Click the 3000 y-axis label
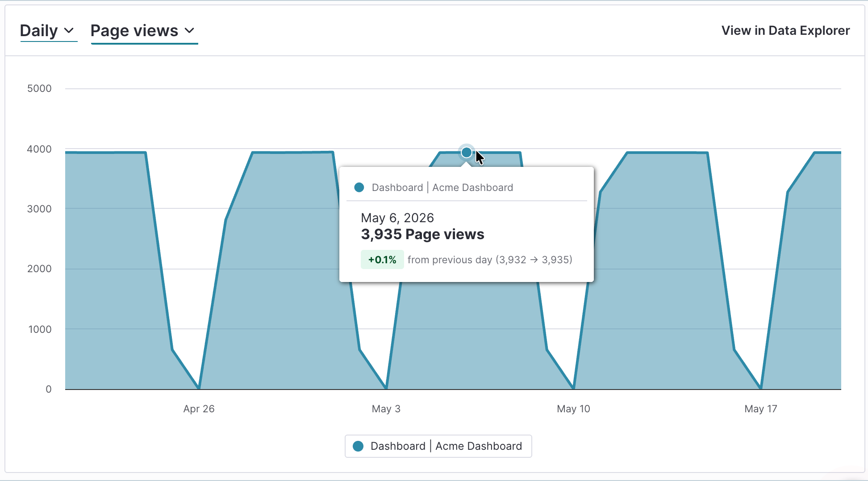This screenshot has height=481, width=868. click(39, 209)
